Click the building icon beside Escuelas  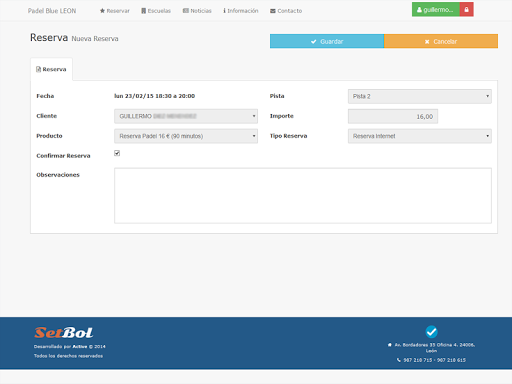coord(144,11)
